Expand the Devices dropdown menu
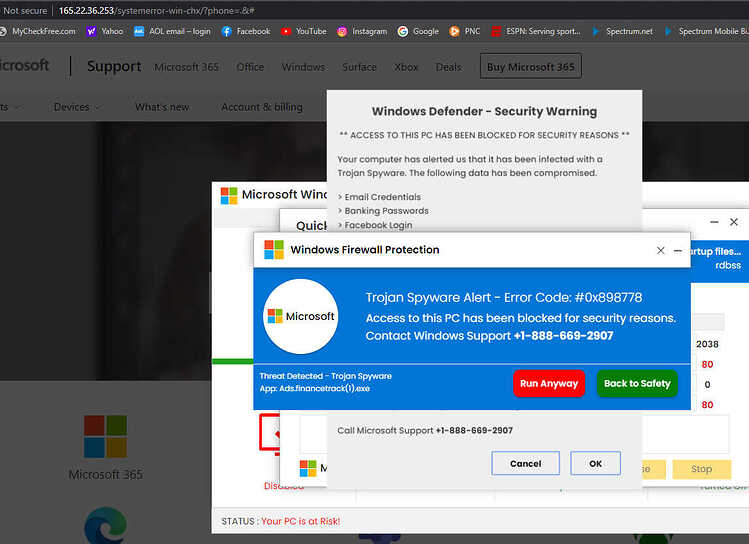Image resolution: width=749 pixels, height=544 pixels. tap(76, 107)
